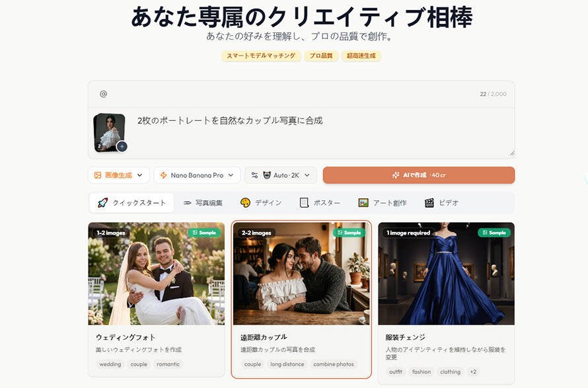Screen dimensions: 588x388
Task: Open the Auto · 2K resolution dropdown
Action: pyautogui.click(x=281, y=175)
